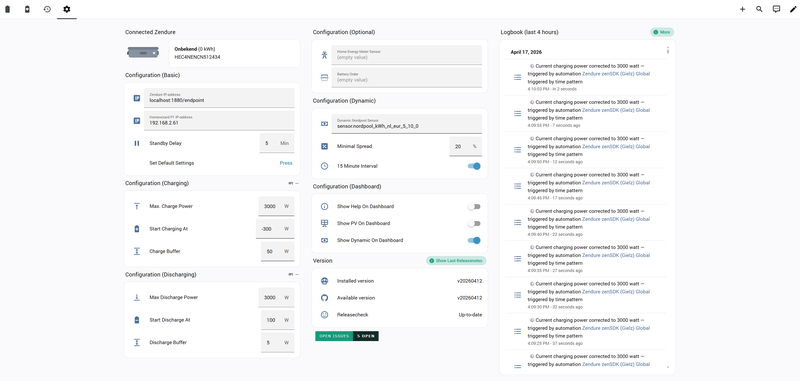
Task: Toggle the 15 Minute Interval switch
Action: click(x=474, y=166)
